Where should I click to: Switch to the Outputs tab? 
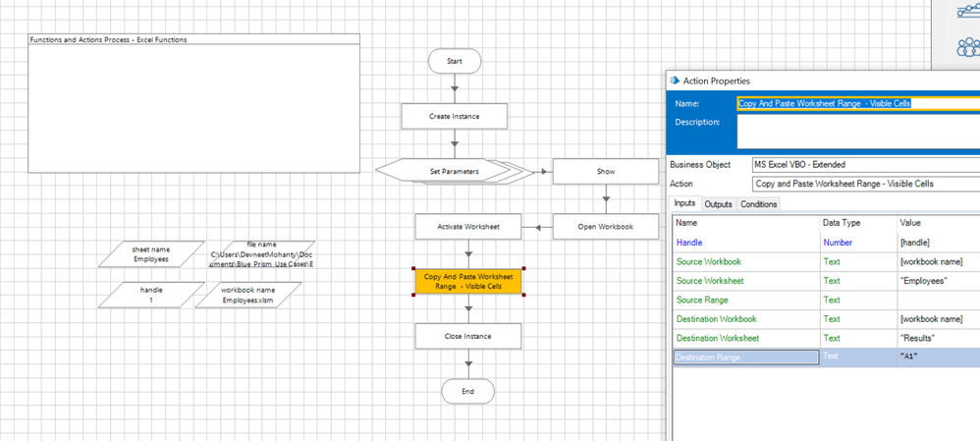point(718,204)
